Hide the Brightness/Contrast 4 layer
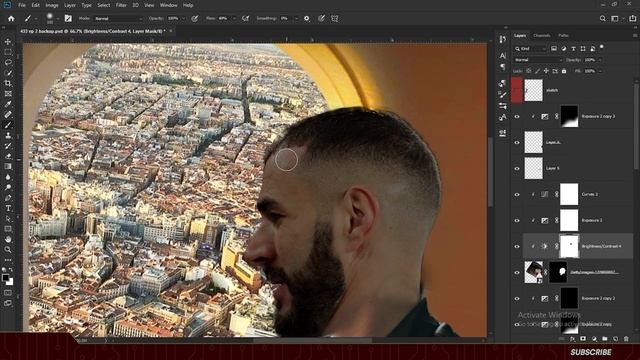 coord(517,246)
